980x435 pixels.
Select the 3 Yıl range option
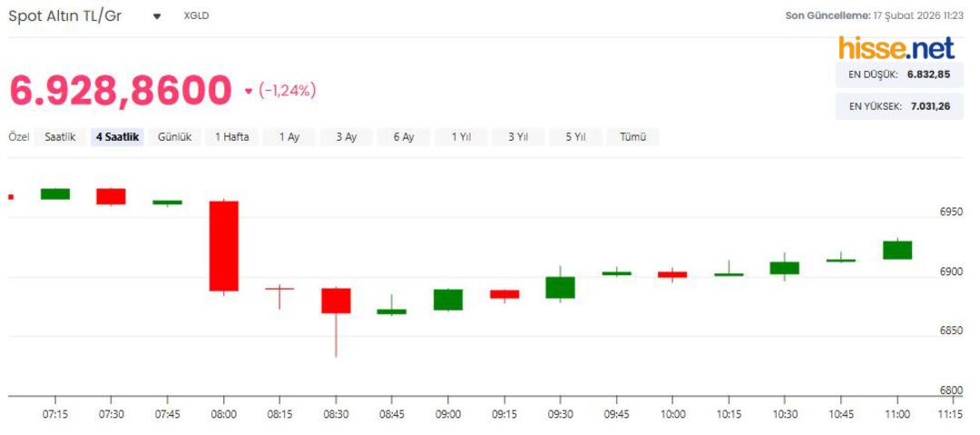tap(518, 137)
